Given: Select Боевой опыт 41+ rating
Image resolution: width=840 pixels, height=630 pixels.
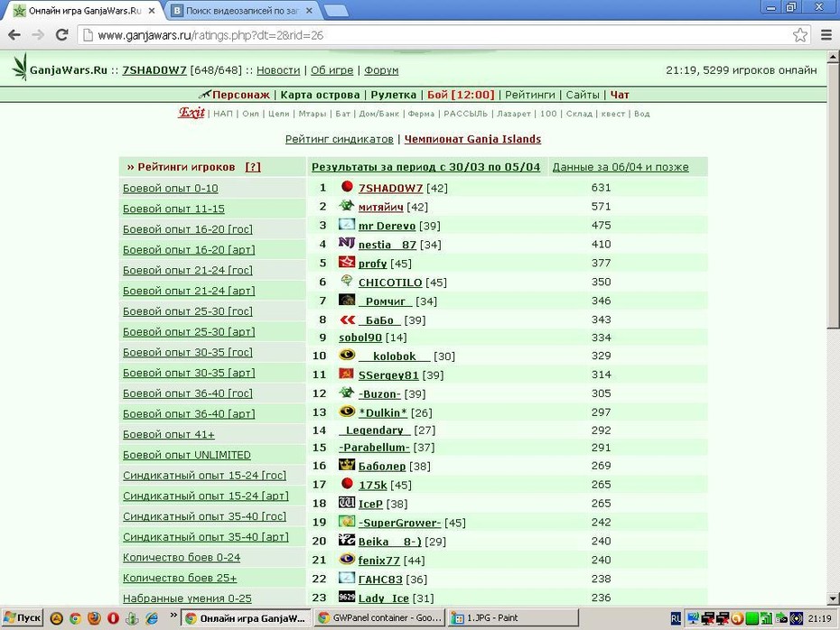Looking at the screenshot, I should pos(169,435).
